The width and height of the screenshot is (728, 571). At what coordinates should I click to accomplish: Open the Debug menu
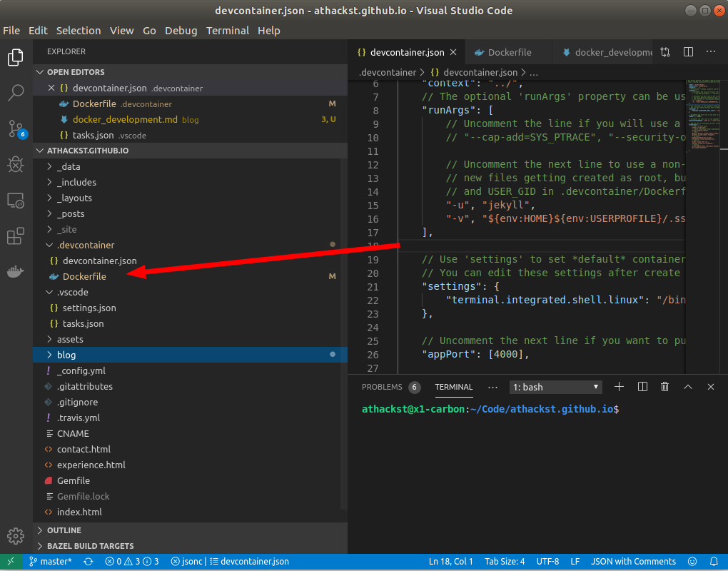(181, 31)
